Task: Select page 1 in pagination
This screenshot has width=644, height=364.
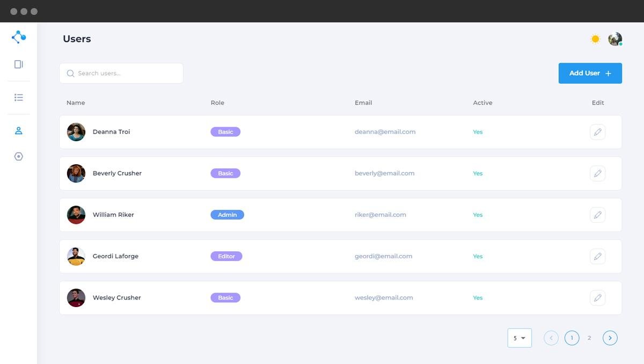Action: point(572,338)
